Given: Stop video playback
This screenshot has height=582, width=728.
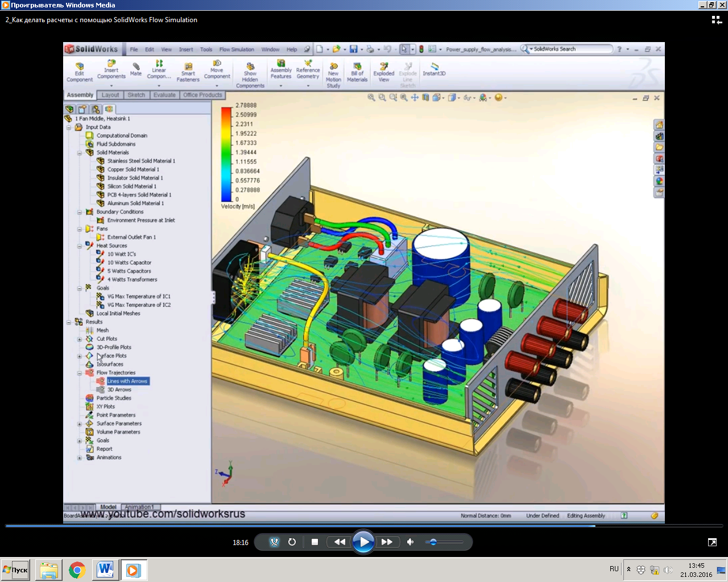Looking at the screenshot, I should tap(315, 542).
